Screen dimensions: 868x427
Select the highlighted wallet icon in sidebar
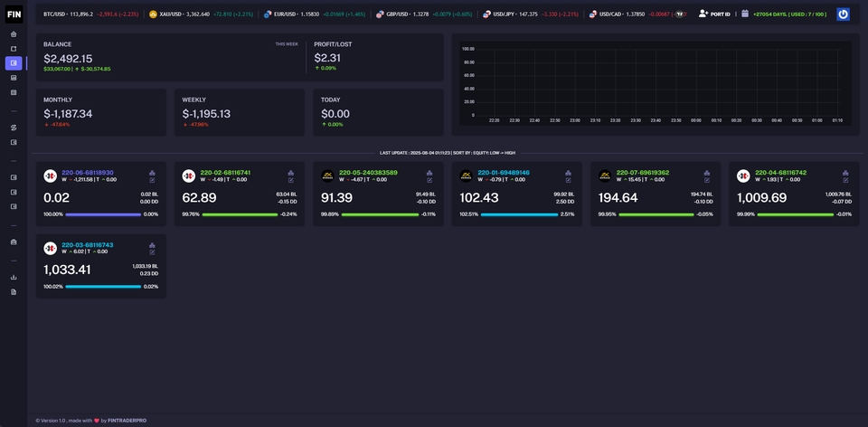click(x=14, y=63)
